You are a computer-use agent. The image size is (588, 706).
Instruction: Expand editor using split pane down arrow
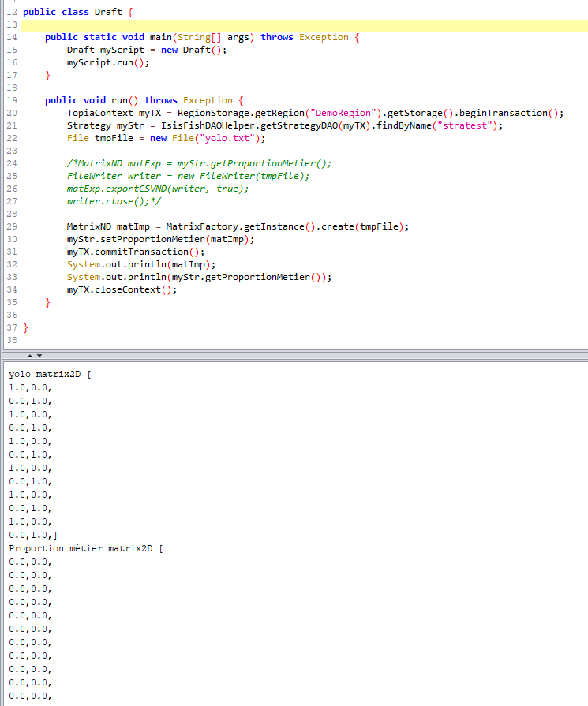point(39,356)
